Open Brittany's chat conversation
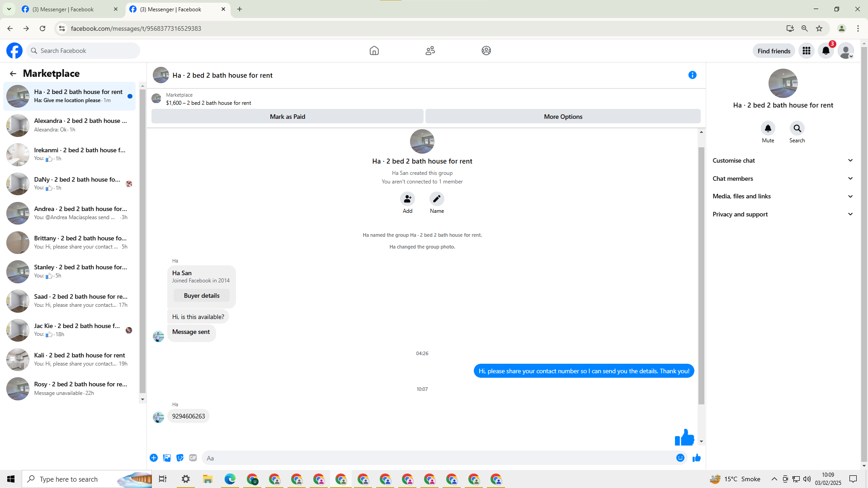This screenshot has width=868, height=488. [70, 242]
